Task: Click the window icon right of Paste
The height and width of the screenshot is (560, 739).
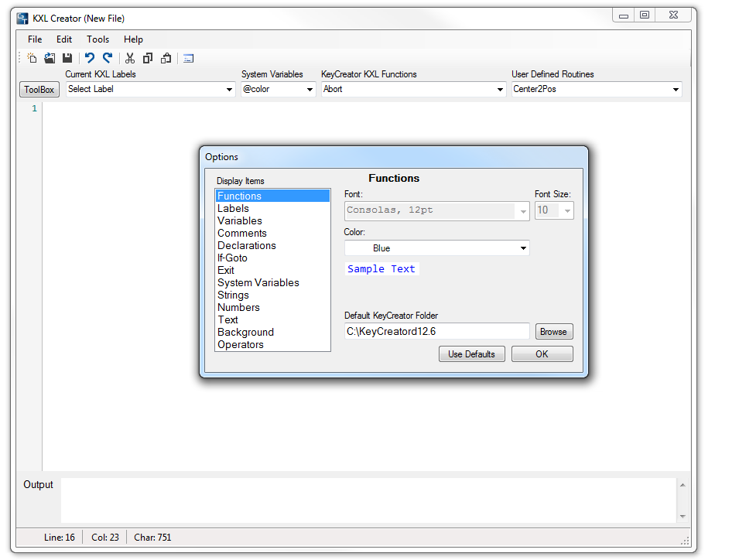Action: pos(188,58)
